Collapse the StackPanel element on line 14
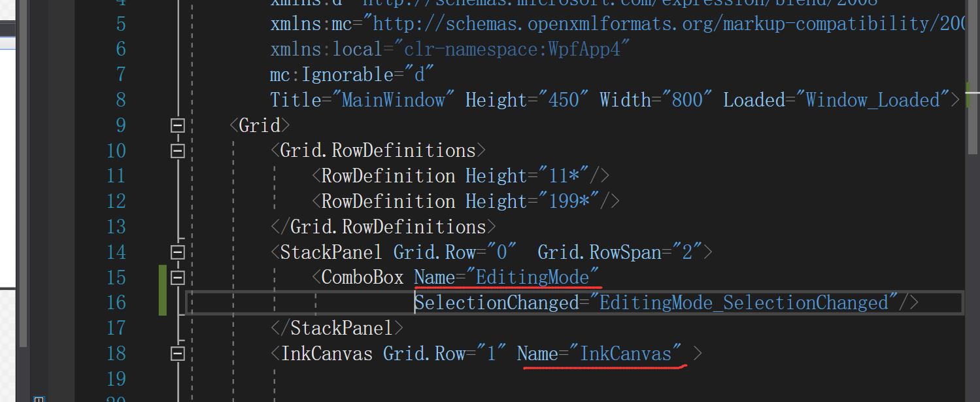Image resolution: width=980 pixels, height=402 pixels. click(x=177, y=252)
